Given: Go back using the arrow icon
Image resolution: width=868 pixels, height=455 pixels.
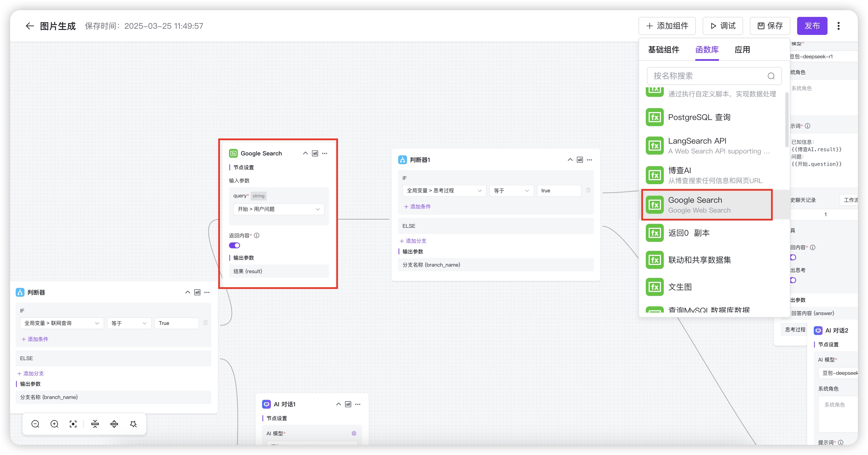Looking at the screenshot, I should coord(30,26).
